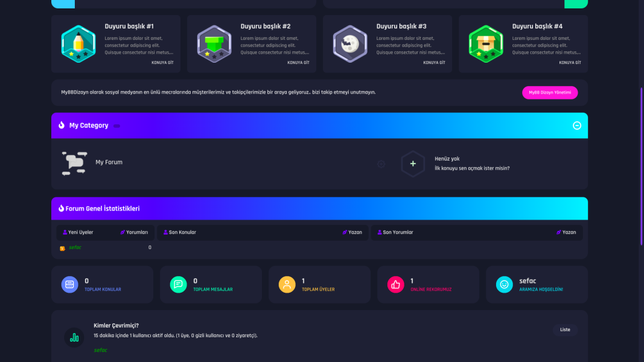Open the My Forum link
Image resolution: width=644 pixels, height=362 pixels.
coord(109,162)
